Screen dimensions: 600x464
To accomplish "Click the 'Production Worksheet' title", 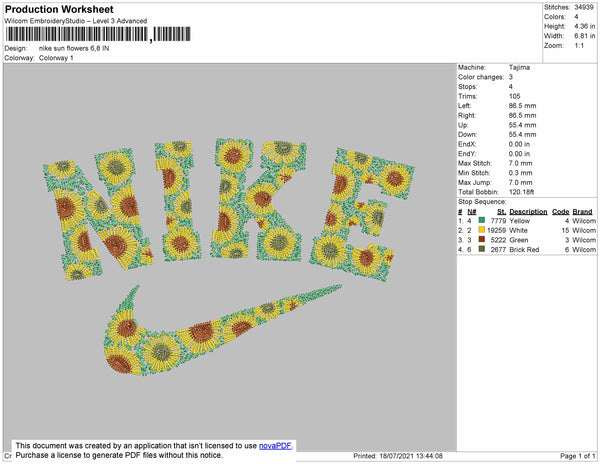I will click(x=59, y=9).
